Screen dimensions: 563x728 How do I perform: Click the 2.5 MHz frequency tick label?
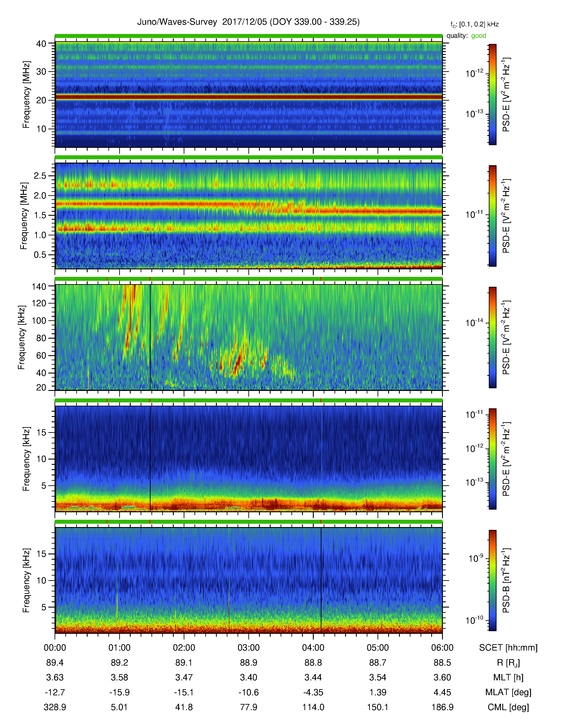[x=40, y=176]
